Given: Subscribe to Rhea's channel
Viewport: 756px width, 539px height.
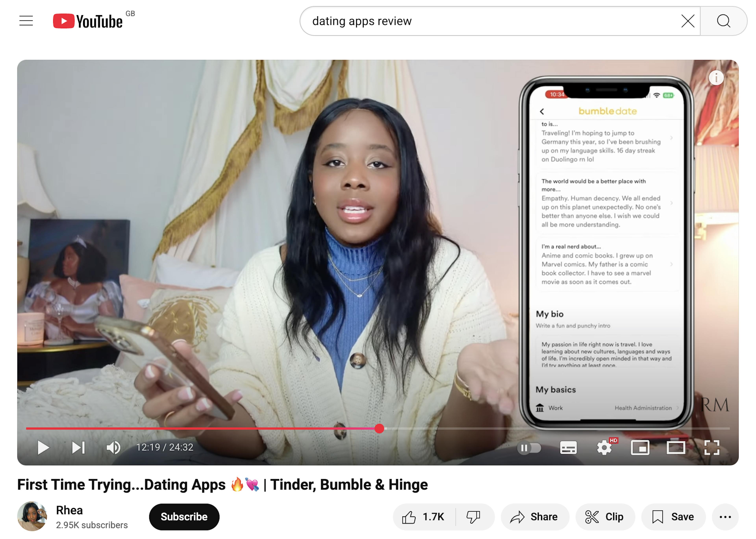Looking at the screenshot, I should (184, 517).
